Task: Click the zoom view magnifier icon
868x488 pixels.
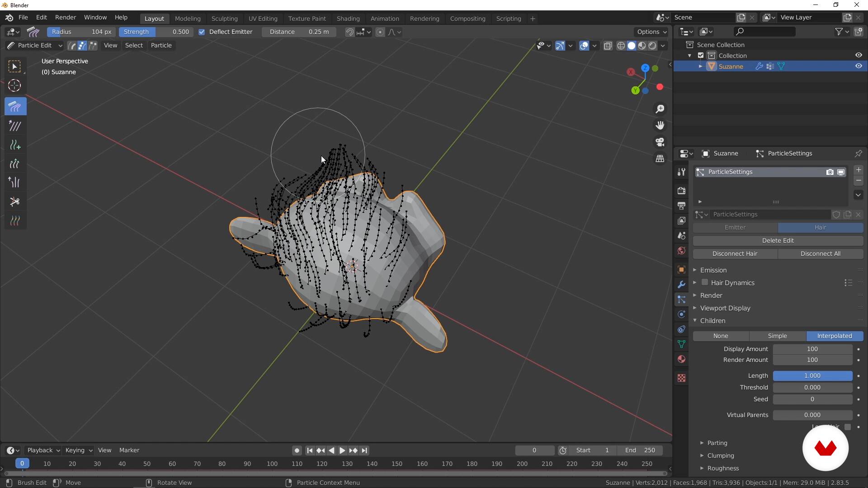Action: pos(660,109)
